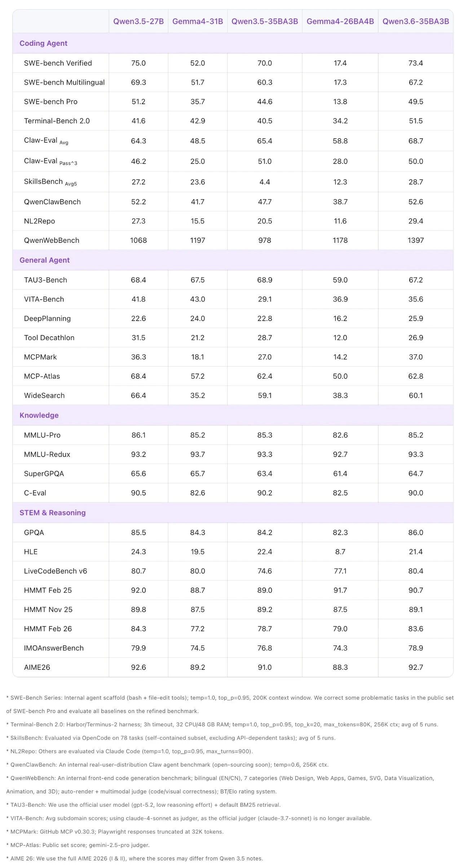Select the Gemma4-31B column header
Screen dimensions: 455x868
click(x=198, y=21)
